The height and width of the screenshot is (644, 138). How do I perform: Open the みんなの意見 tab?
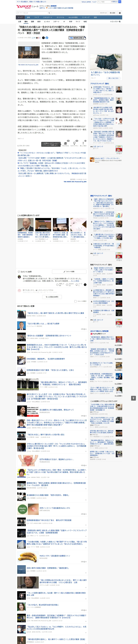(x=73, y=17)
